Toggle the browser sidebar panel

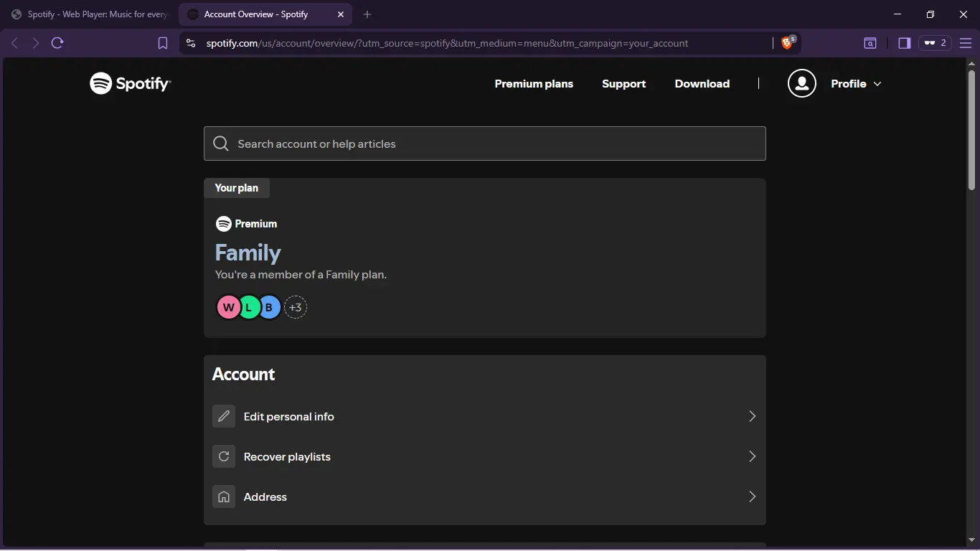coord(904,43)
